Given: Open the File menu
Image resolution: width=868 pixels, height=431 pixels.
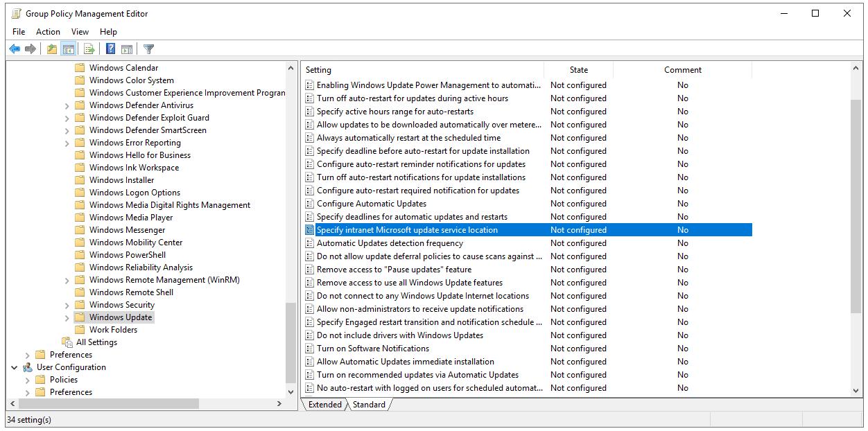Looking at the screenshot, I should point(19,32).
